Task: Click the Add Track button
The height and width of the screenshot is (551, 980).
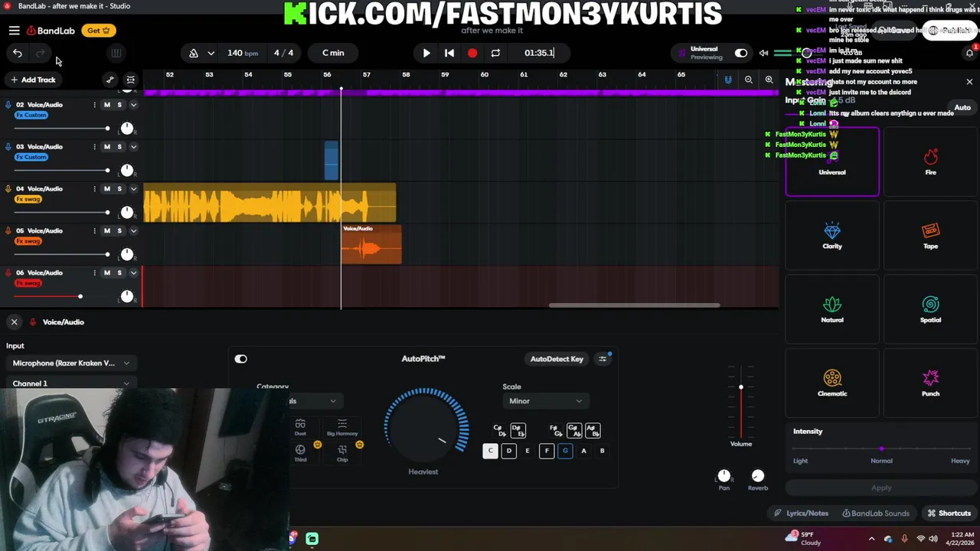Action: click(x=32, y=80)
